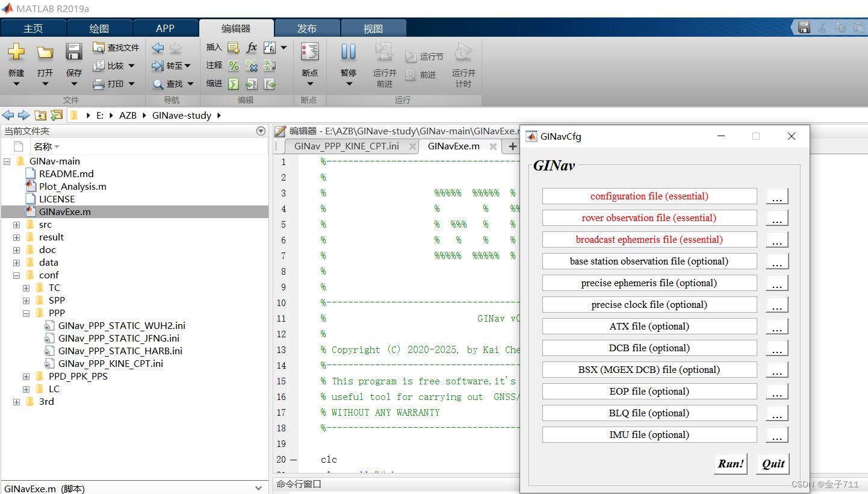Click the Quit button in GINavCfg
This screenshot has height=494, width=868.
[773, 464]
